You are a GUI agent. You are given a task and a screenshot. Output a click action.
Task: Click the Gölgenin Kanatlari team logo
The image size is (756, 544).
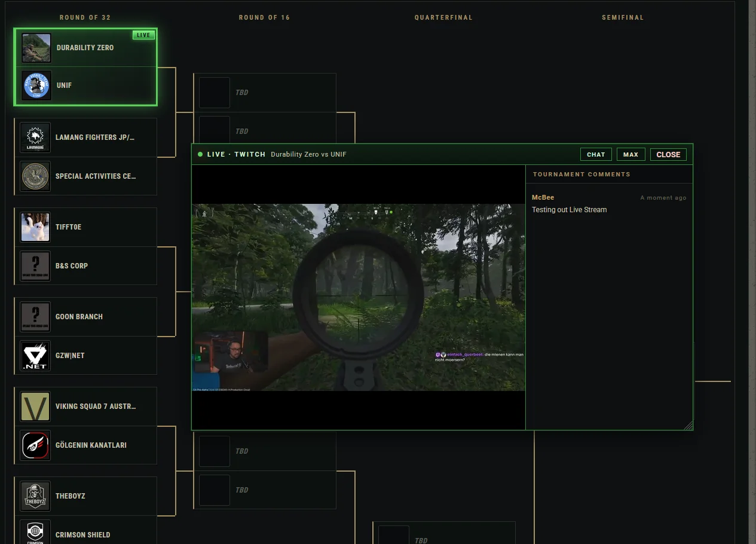click(x=35, y=445)
